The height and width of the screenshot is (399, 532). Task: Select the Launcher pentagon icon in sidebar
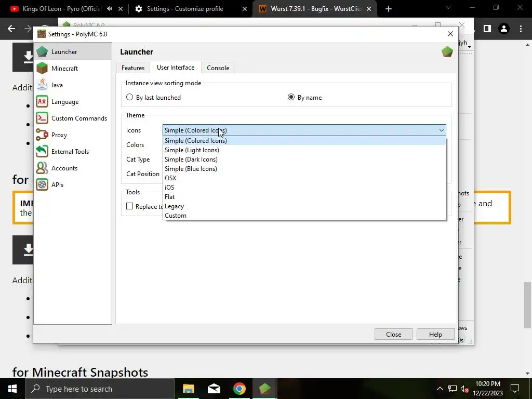click(42, 51)
